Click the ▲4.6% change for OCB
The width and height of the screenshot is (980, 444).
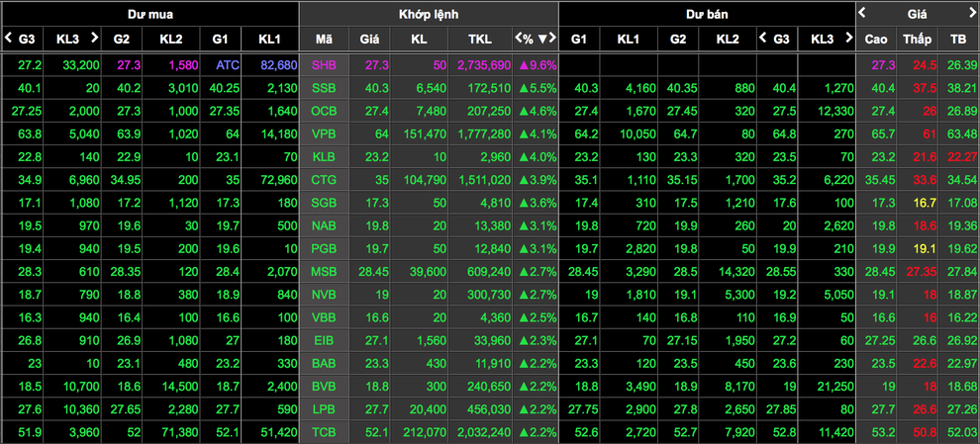coord(538,111)
